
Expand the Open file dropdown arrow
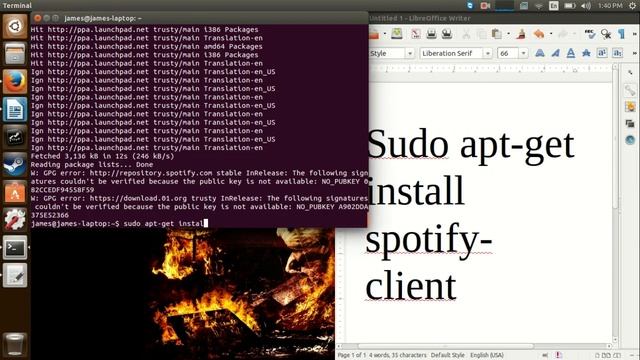(x=385, y=34)
